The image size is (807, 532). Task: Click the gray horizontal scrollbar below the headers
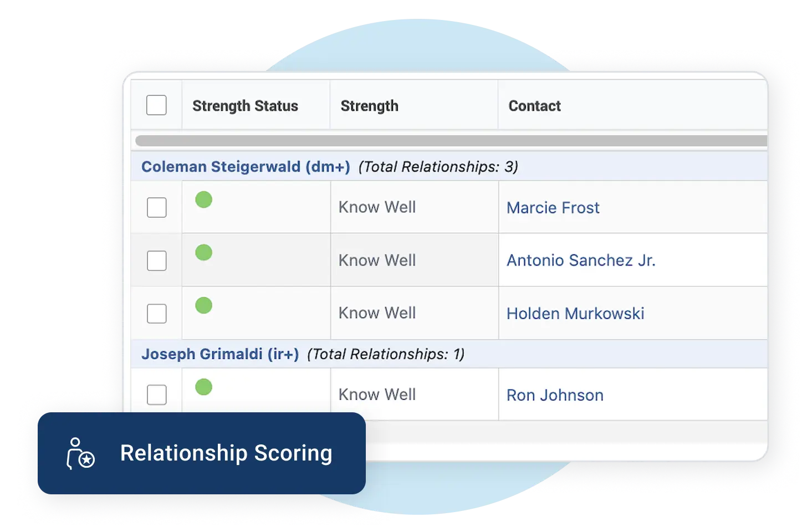(451, 141)
